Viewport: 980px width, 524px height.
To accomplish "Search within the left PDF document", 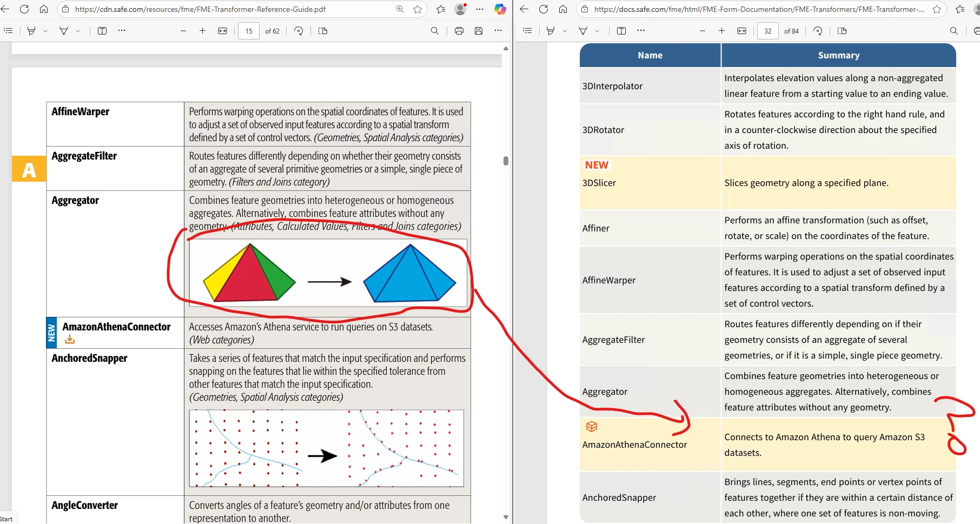I will coord(434,31).
